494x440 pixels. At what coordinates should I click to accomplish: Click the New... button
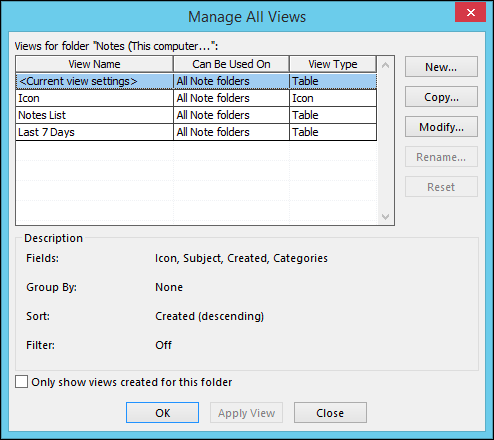pyautogui.click(x=441, y=67)
